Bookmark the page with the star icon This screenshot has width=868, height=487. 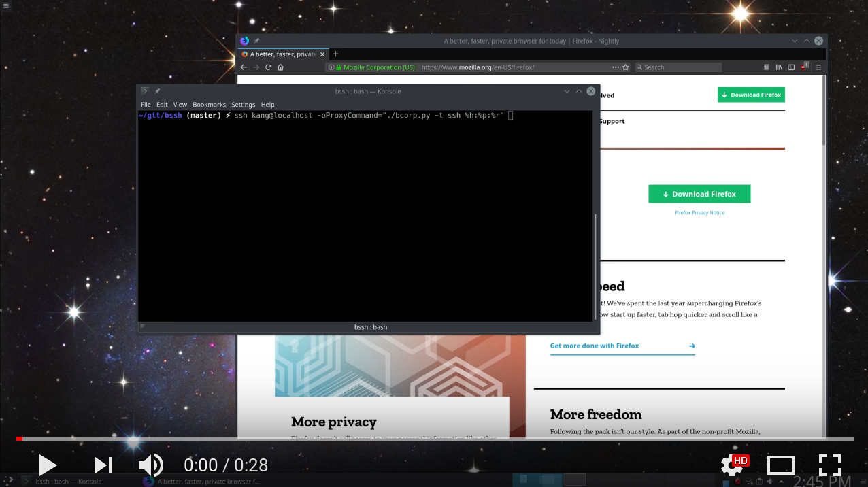[x=625, y=67]
